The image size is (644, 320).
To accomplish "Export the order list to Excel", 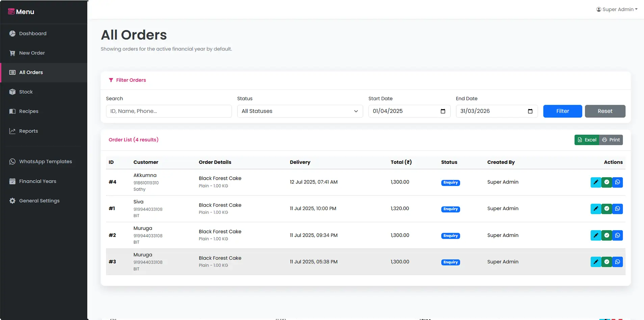I will pos(587,140).
